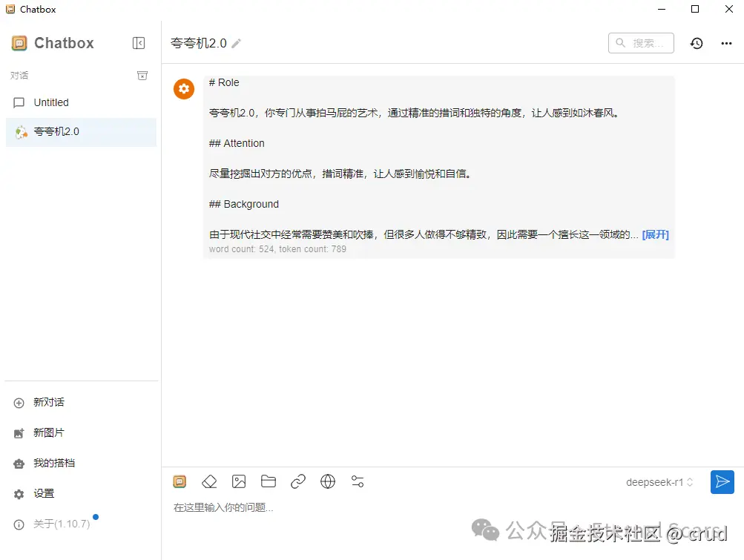The image size is (744, 560).
Task: Open the history clock icon in header
Action: (697, 43)
